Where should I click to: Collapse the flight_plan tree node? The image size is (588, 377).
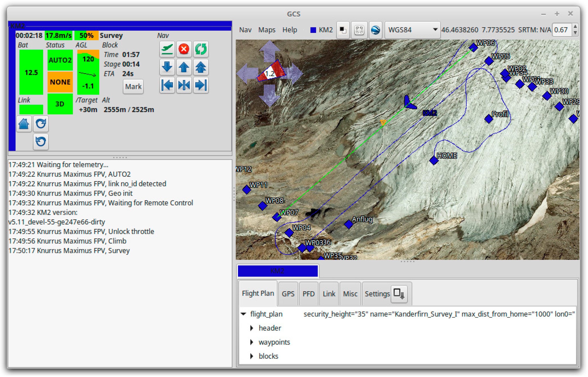(244, 314)
